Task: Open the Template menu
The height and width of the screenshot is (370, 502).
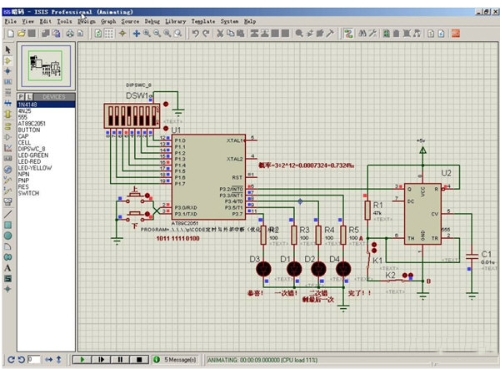Action: coord(203,21)
